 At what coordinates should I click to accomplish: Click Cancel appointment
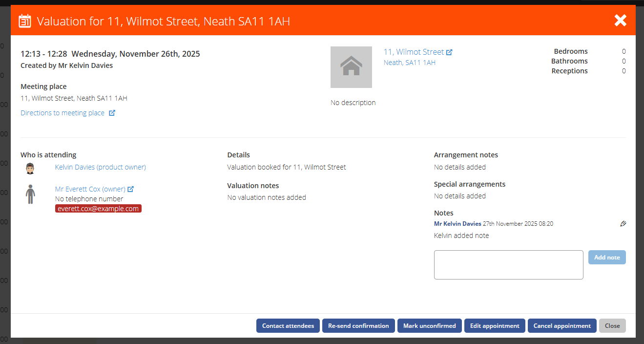[562, 325]
